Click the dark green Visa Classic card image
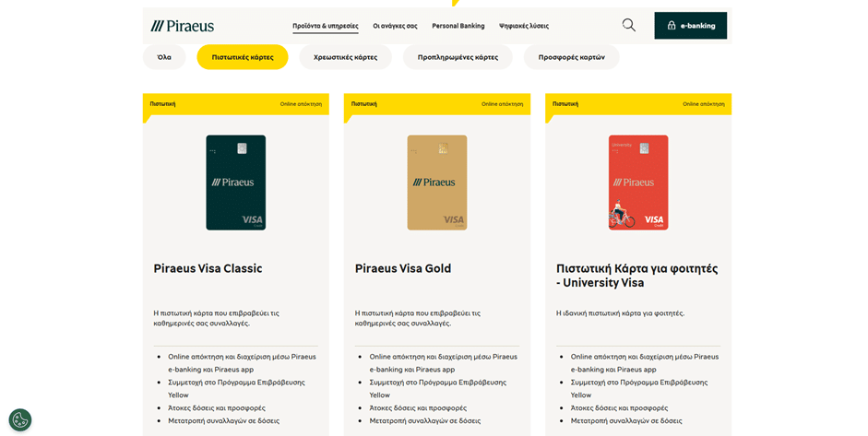This screenshot has height=436, width=868. coord(235,183)
